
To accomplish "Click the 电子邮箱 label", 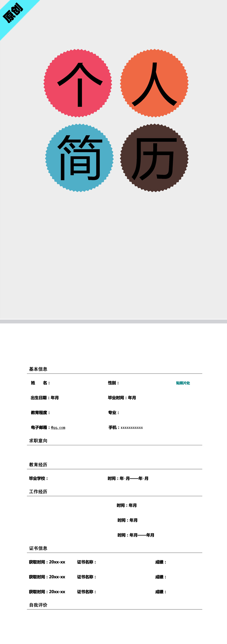I will pos(41,427).
